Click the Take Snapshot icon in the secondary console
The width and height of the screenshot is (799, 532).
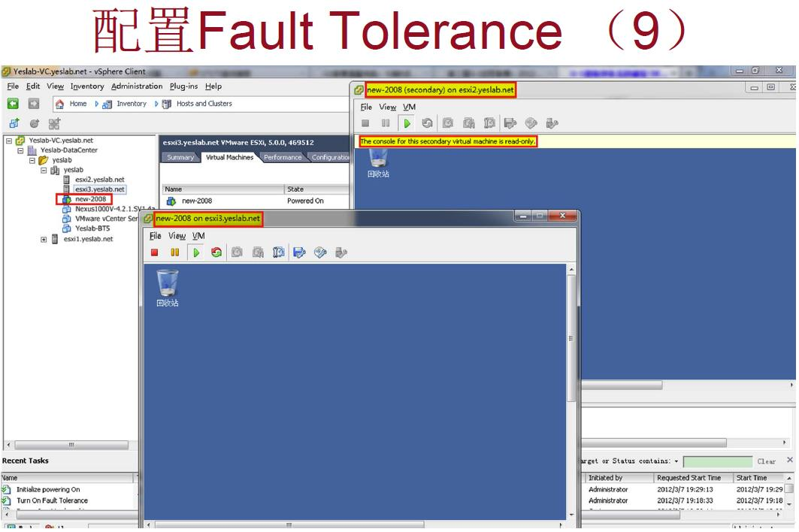(448, 123)
